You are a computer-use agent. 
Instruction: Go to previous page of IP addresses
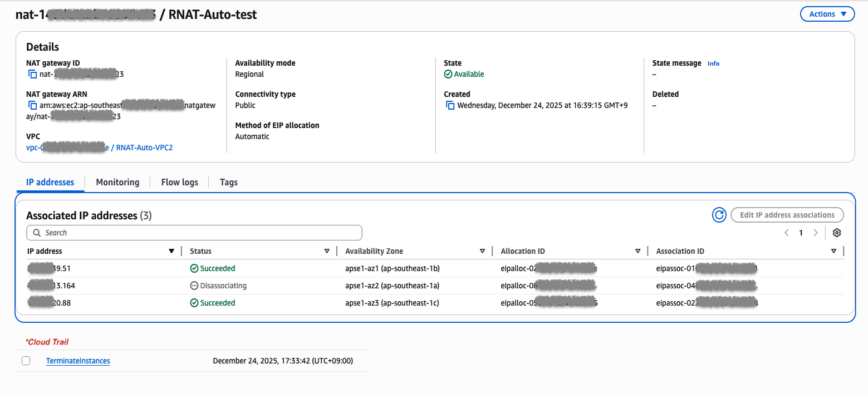point(786,233)
